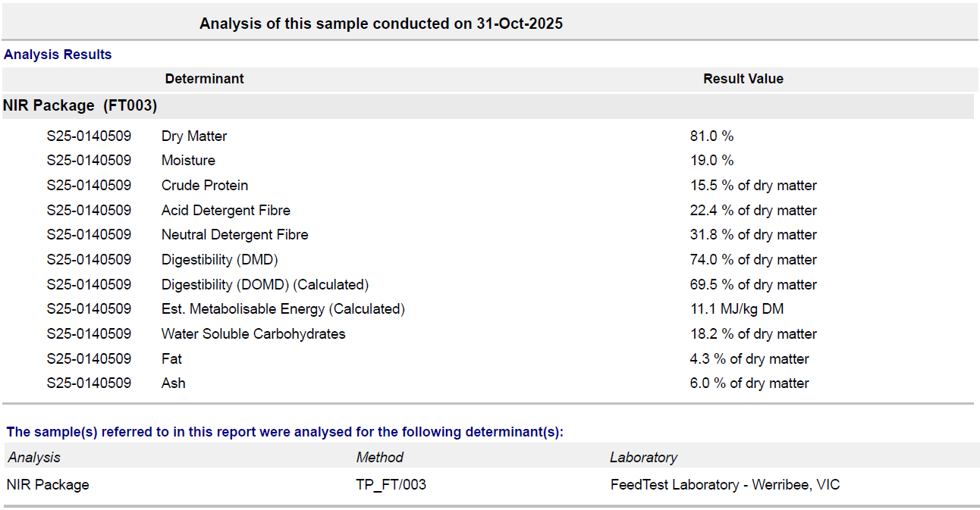This screenshot has width=980, height=510.
Task: Click the Determinant column header
Action: coord(204,79)
